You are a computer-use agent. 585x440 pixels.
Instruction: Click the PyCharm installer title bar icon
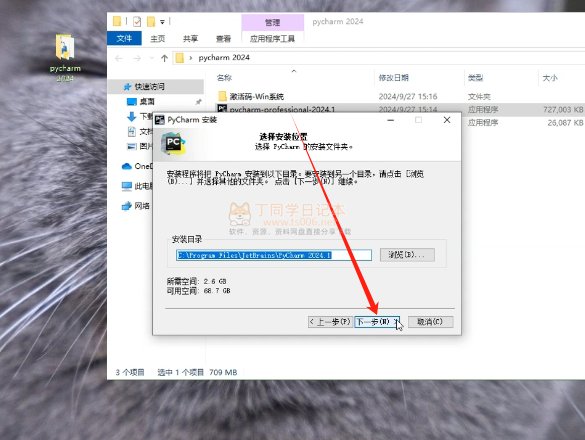(160, 120)
